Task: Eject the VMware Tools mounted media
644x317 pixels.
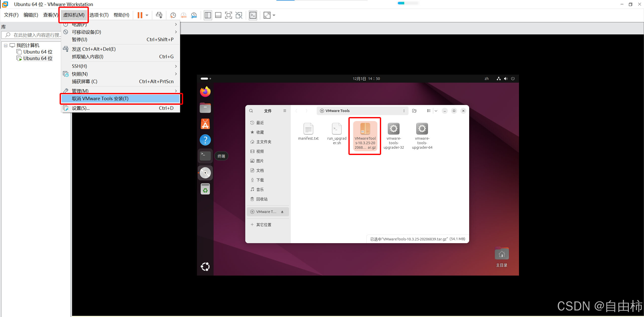Action: (283, 212)
